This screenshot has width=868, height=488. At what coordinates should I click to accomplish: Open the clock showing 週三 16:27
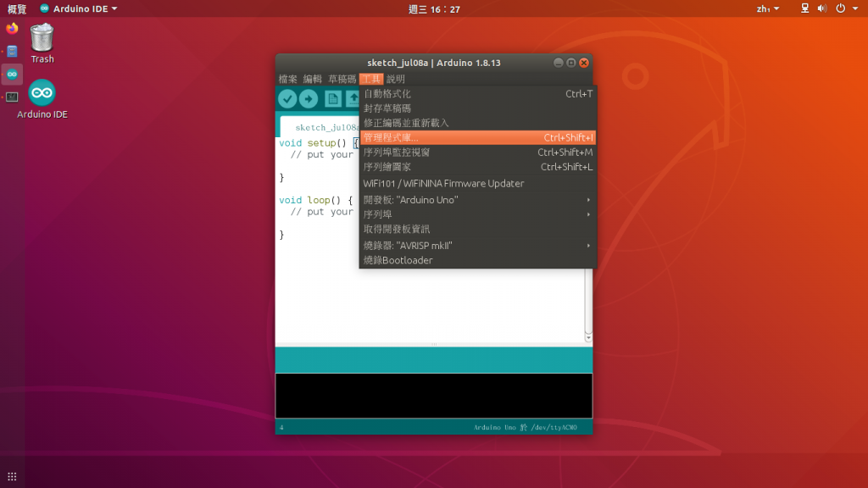(x=434, y=8)
